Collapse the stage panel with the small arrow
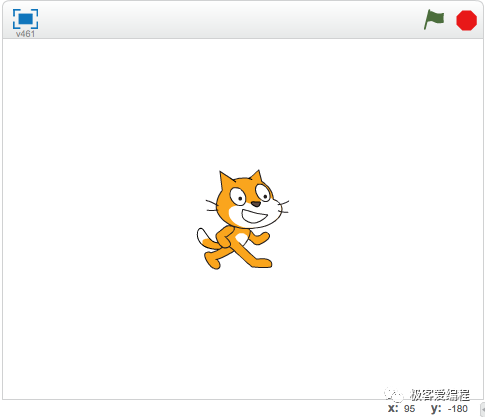Screen dimensions: 485x417 click(482, 409)
